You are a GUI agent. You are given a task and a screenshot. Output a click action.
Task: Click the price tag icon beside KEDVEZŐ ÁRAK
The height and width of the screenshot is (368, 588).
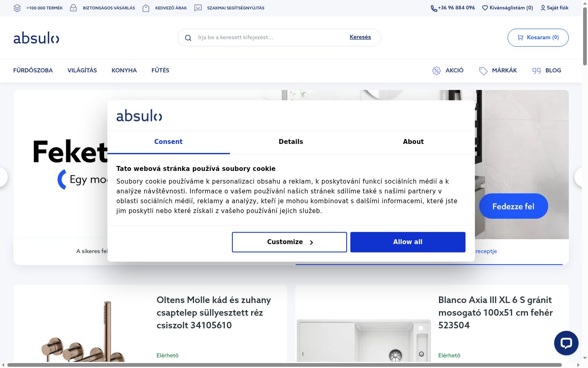[x=146, y=8]
